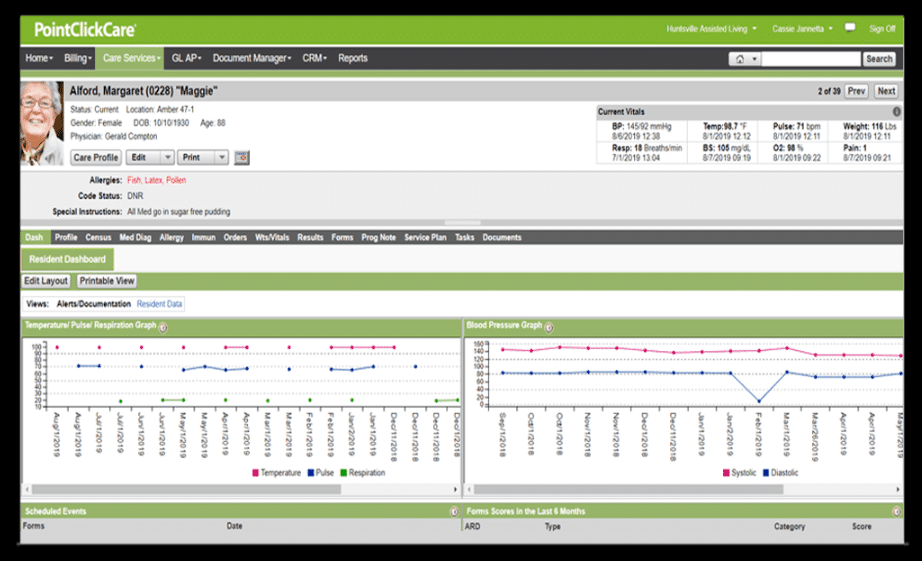Click the PointClickCare logo

tap(85, 29)
